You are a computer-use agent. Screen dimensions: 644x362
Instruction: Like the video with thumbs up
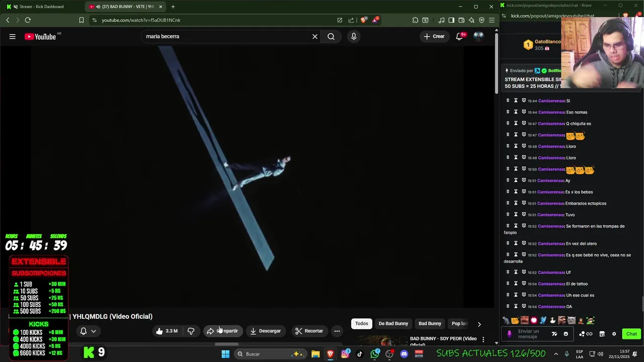pos(167,331)
